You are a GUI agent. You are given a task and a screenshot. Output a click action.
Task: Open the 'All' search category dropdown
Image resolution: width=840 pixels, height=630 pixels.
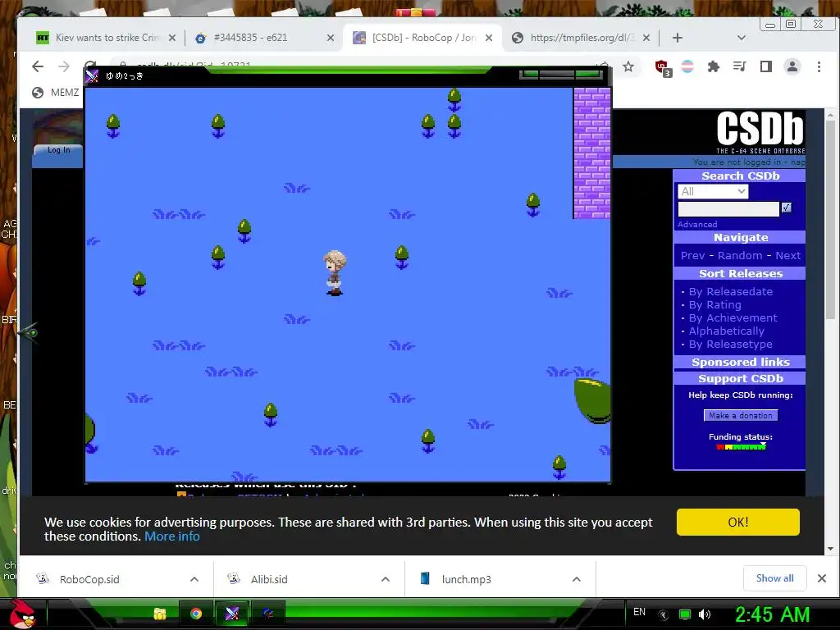coord(713,191)
